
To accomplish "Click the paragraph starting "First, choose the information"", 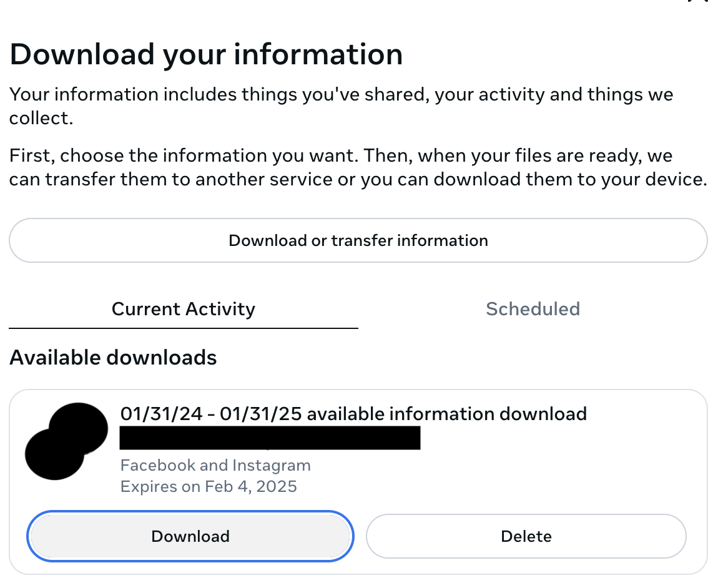I will (x=358, y=167).
